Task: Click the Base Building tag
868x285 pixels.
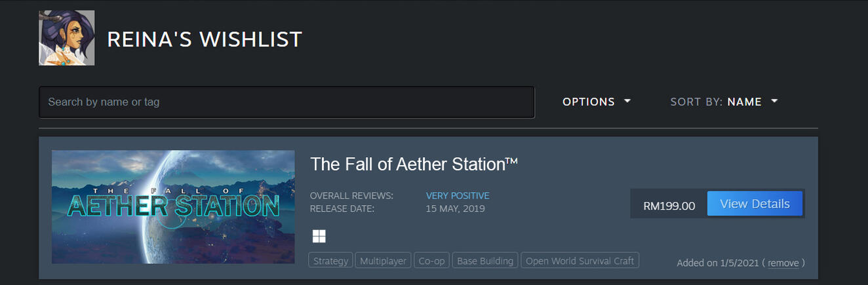Action: (485, 261)
